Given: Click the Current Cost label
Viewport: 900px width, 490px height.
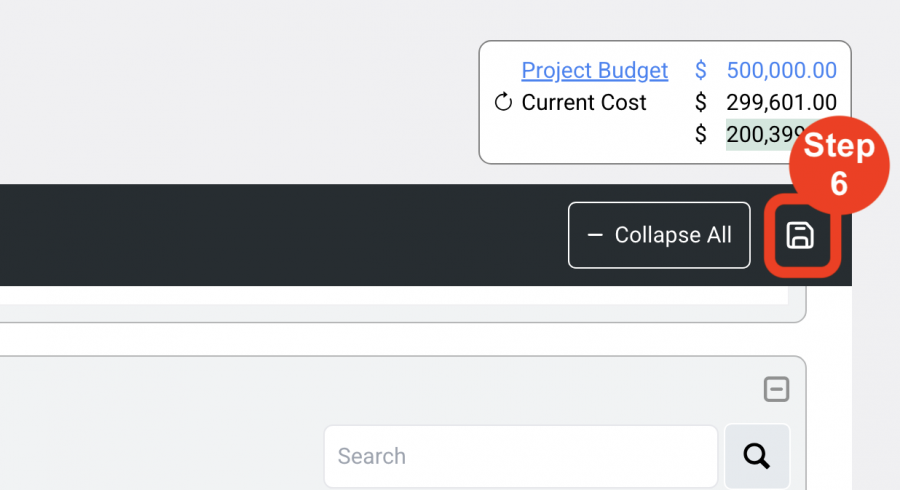Looking at the screenshot, I should pos(584,103).
